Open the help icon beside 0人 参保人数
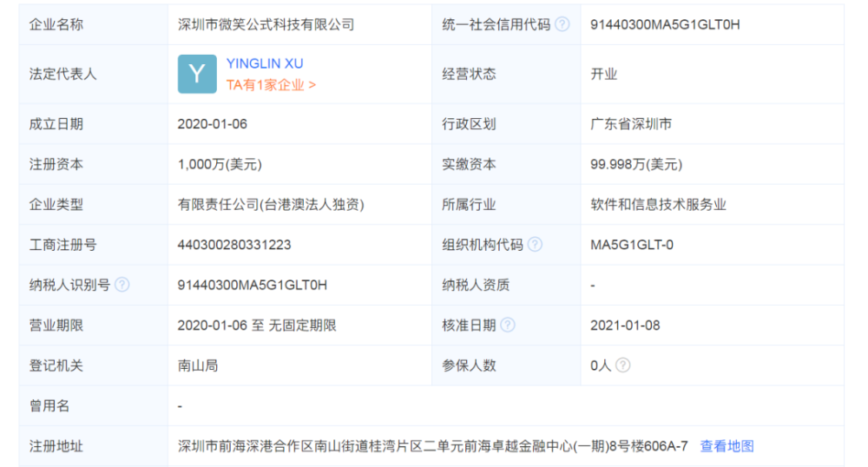This screenshot has width=868, height=467. 622,365
